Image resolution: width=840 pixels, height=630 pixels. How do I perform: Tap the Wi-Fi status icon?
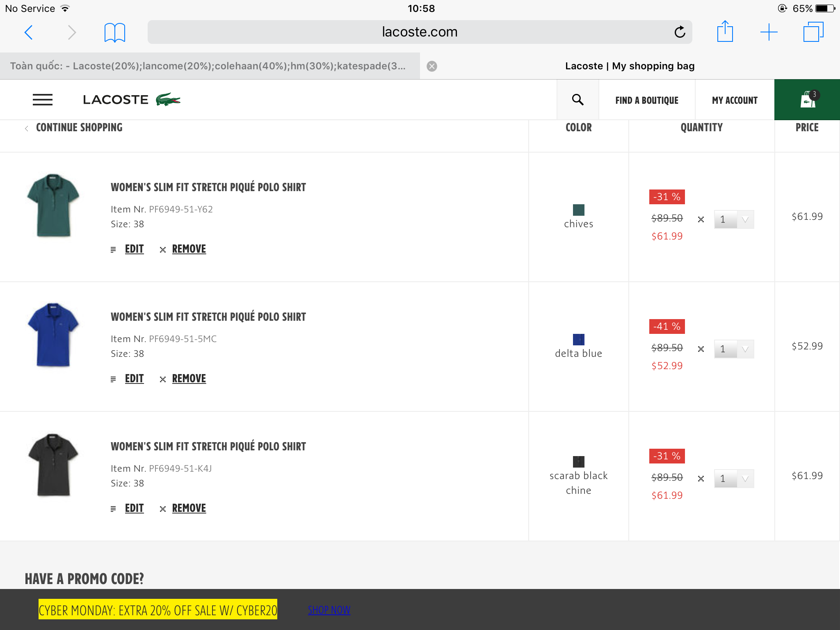pos(65,8)
